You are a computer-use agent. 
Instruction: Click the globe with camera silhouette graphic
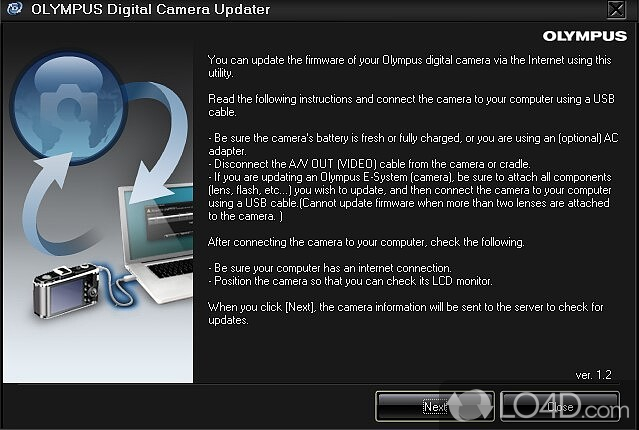point(68,106)
